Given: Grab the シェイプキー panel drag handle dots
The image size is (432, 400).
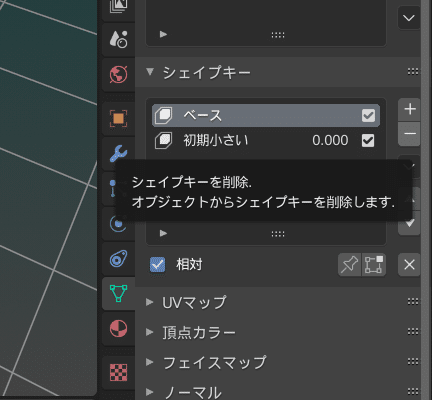Looking at the screenshot, I should pos(413,71).
